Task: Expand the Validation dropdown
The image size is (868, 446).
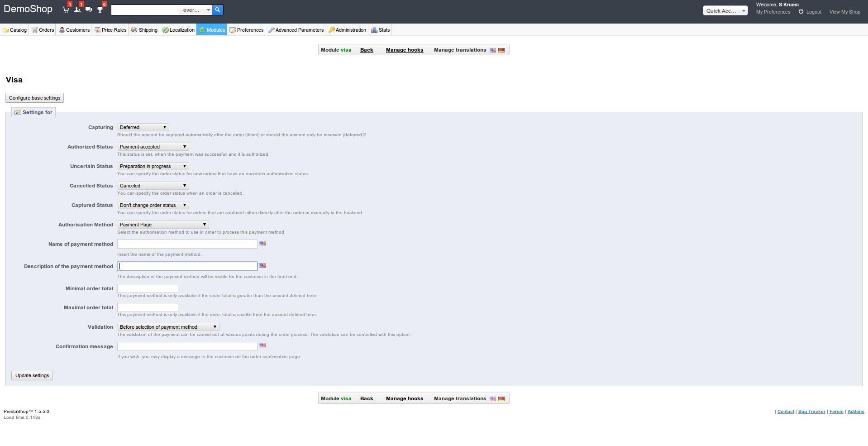Action: [168, 327]
